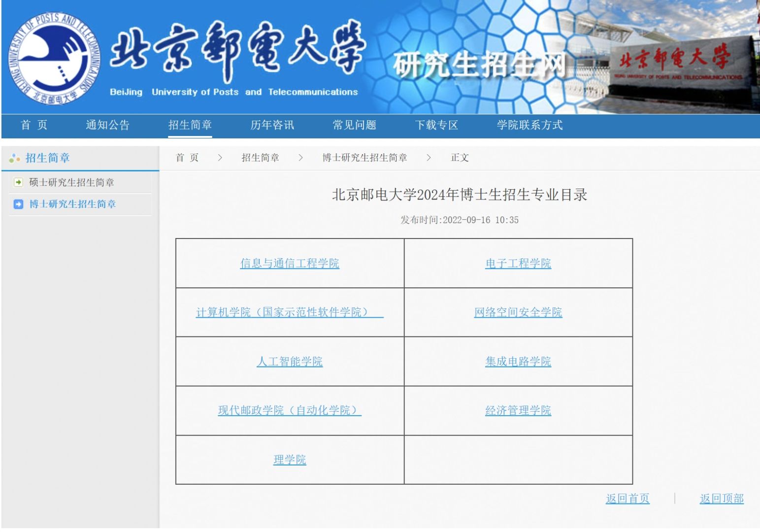This screenshot has width=760, height=532.
Task: Select the 招生简章 navigation tab
Action: pos(190,125)
